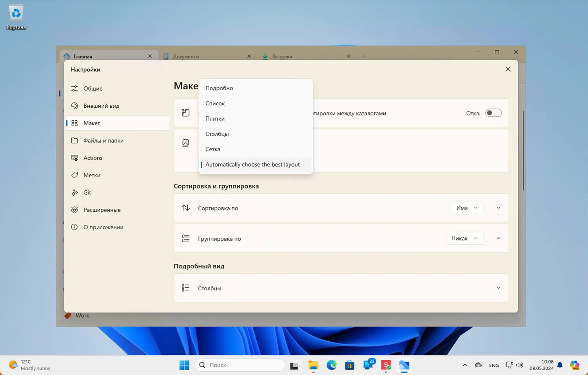The image size is (588, 375).
Task: Select Automatically choose the best layout
Action: click(x=256, y=165)
